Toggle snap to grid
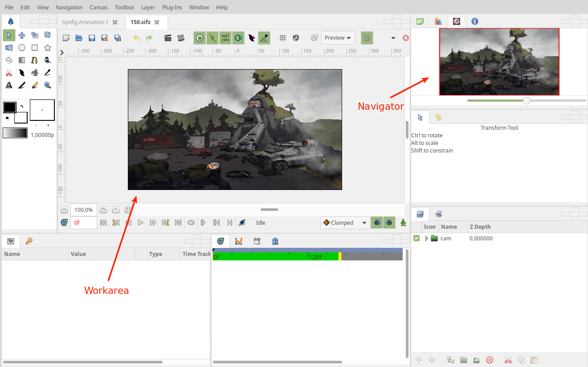Image resolution: width=588 pixels, height=367 pixels. pos(295,38)
